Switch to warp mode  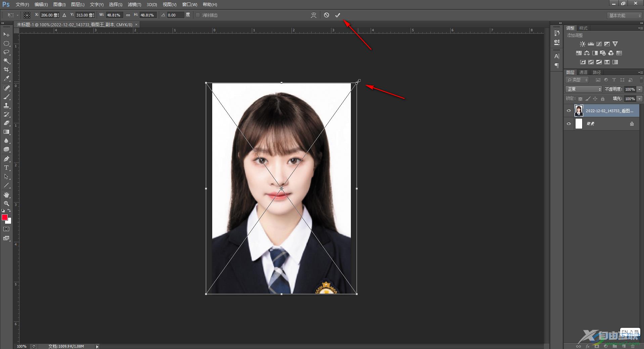click(x=314, y=15)
